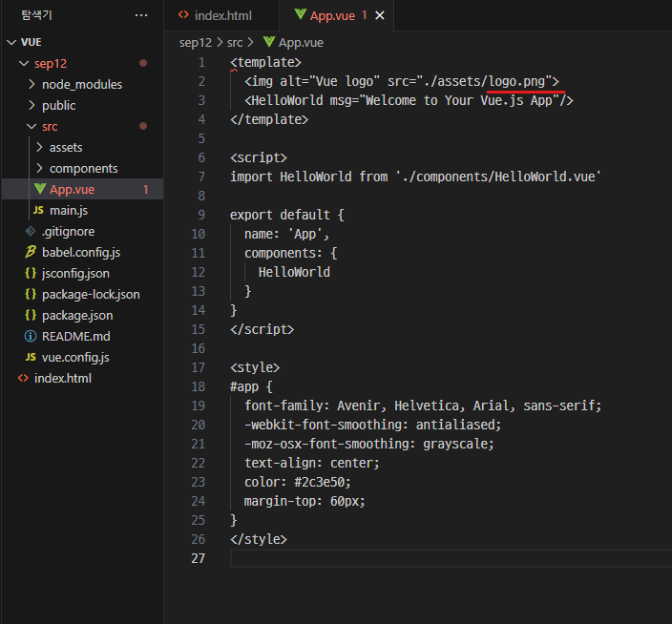Image resolution: width=672 pixels, height=624 pixels.
Task: Expand the components folder chevron
Action: coord(39,168)
